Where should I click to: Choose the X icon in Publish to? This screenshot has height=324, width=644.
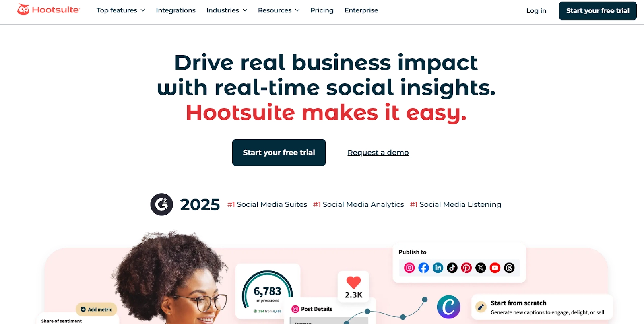click(481, 268)
